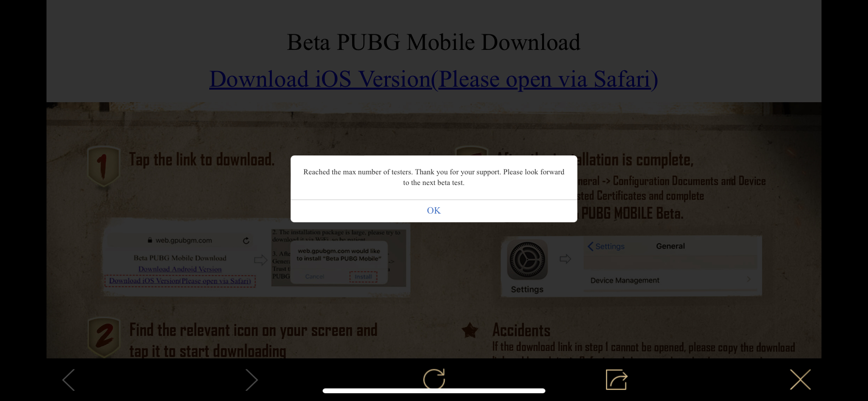Screen dimensions: 868x401
Task: Click the number 2 step badge
Action: click(x=104, y=337)
